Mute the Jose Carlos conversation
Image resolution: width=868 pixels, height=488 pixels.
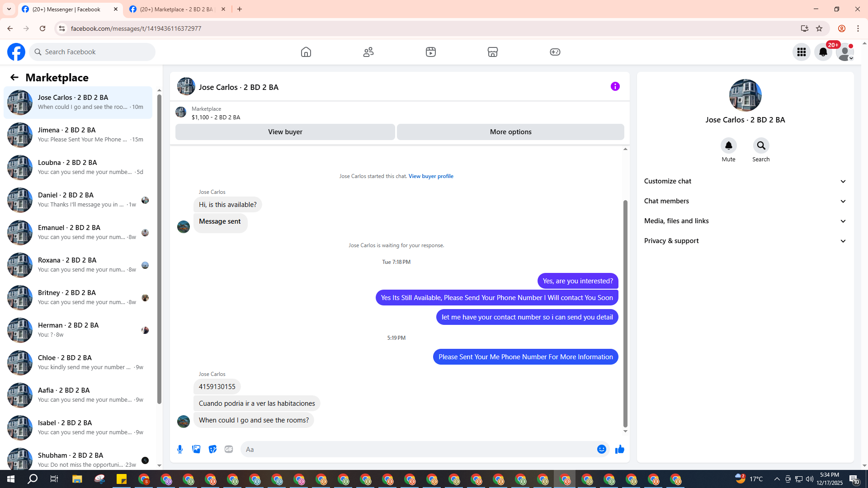pyautogui.click(x=728, y=146)
